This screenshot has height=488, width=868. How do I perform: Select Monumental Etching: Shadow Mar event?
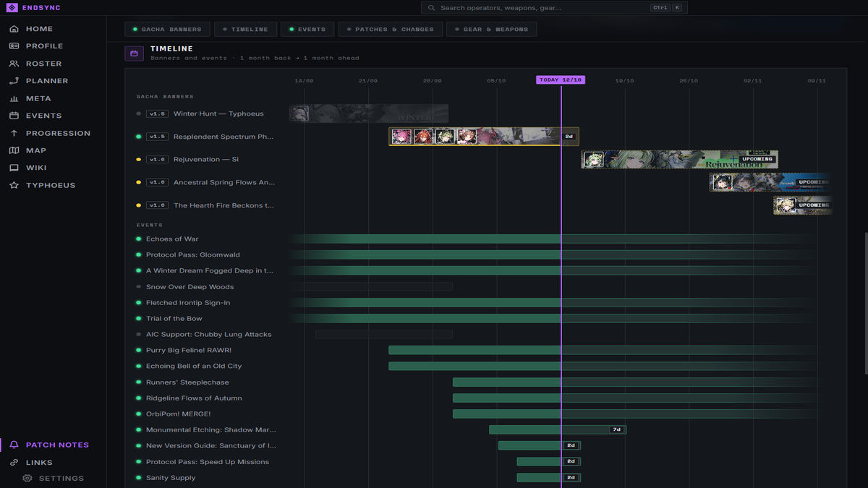coord(211,430)
